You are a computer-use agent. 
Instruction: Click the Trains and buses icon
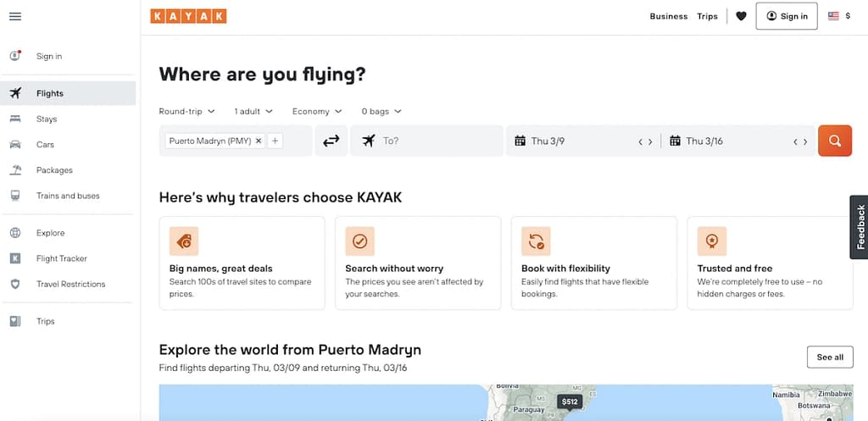pos(15,196)
